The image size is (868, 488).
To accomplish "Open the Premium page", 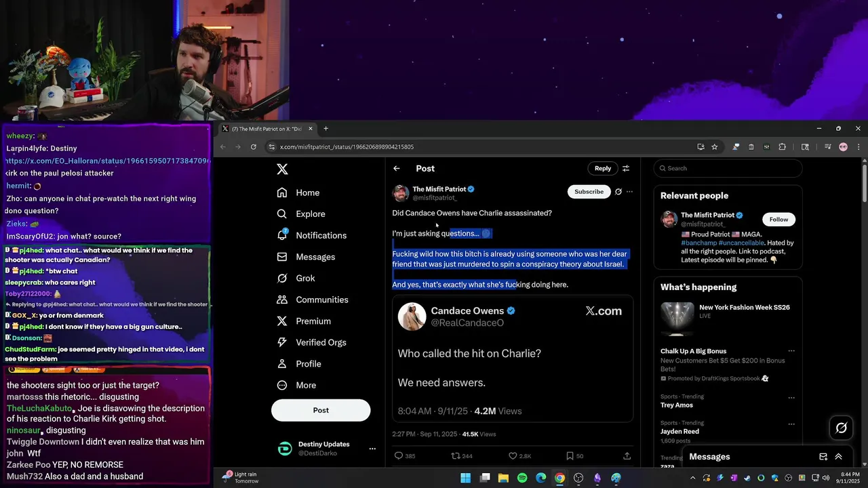I will [304, 321].
